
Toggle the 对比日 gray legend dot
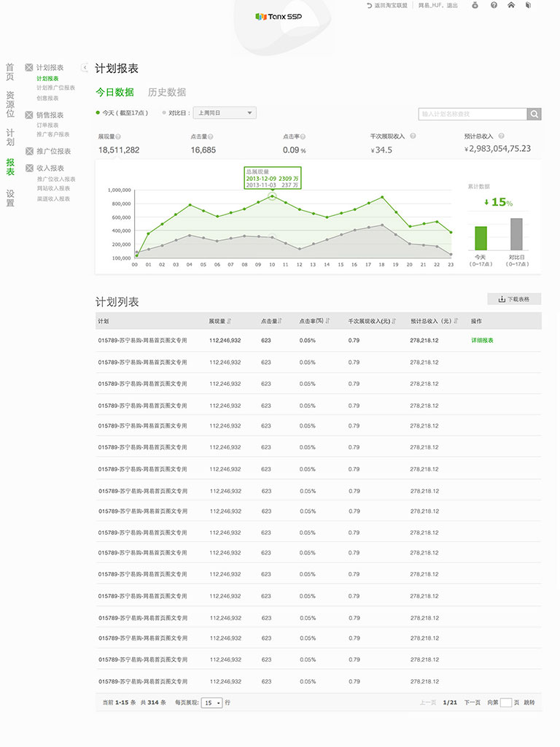click(164, 113)
